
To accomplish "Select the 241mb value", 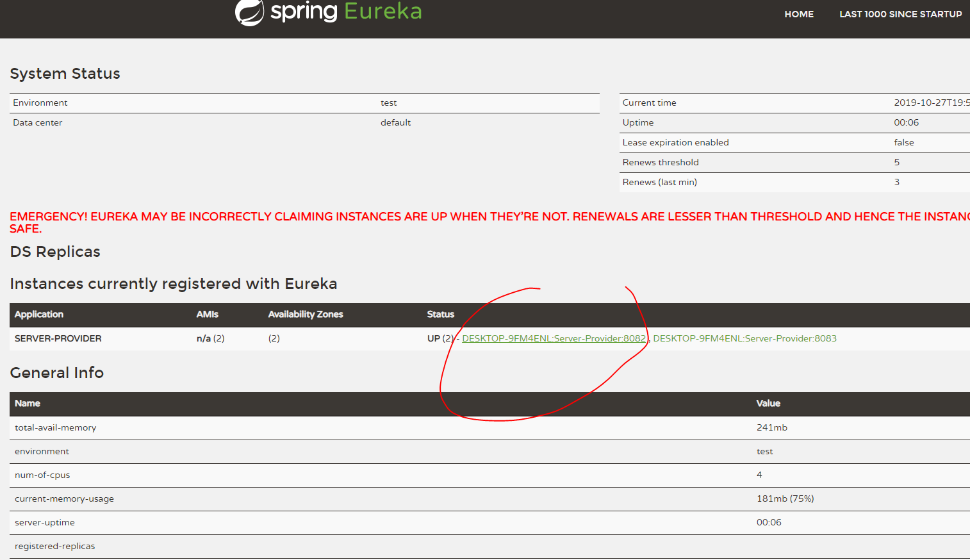I will pos(772,427).
